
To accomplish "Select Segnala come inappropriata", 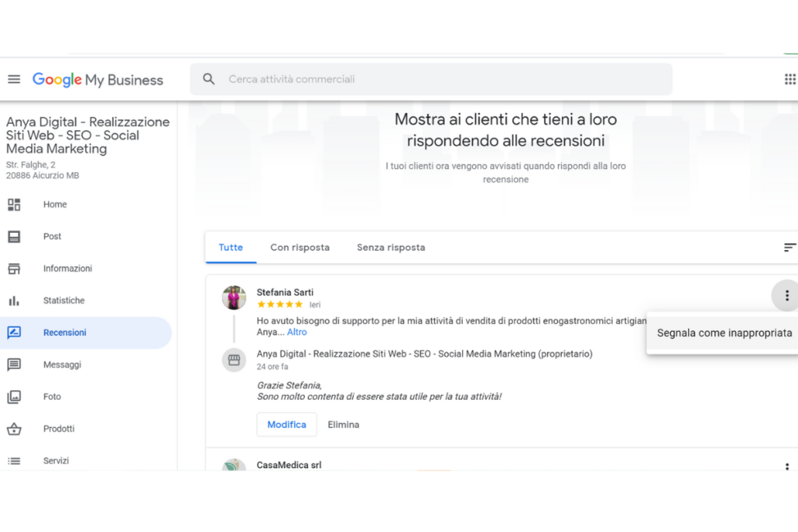I will click(x=724, y=333).
